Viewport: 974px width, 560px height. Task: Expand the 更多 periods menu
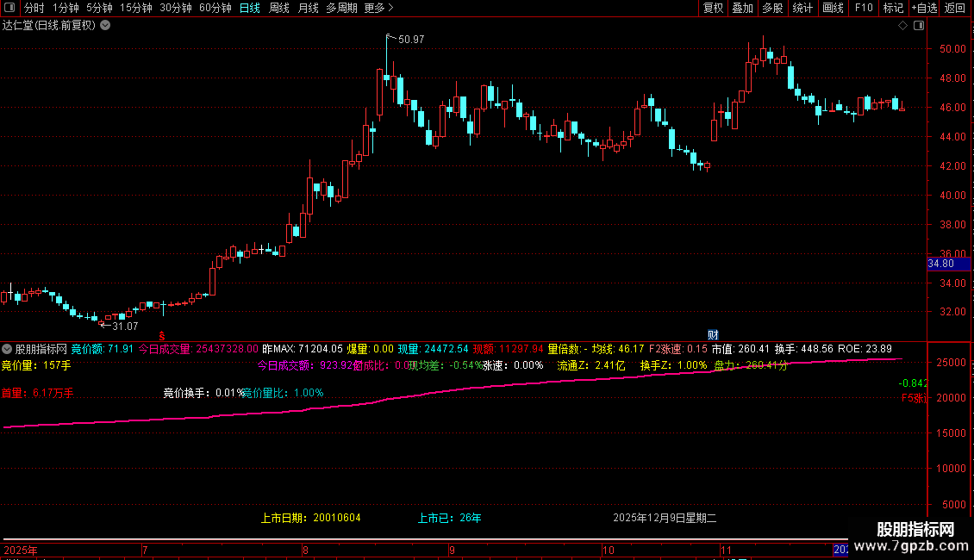pos(378,8)
